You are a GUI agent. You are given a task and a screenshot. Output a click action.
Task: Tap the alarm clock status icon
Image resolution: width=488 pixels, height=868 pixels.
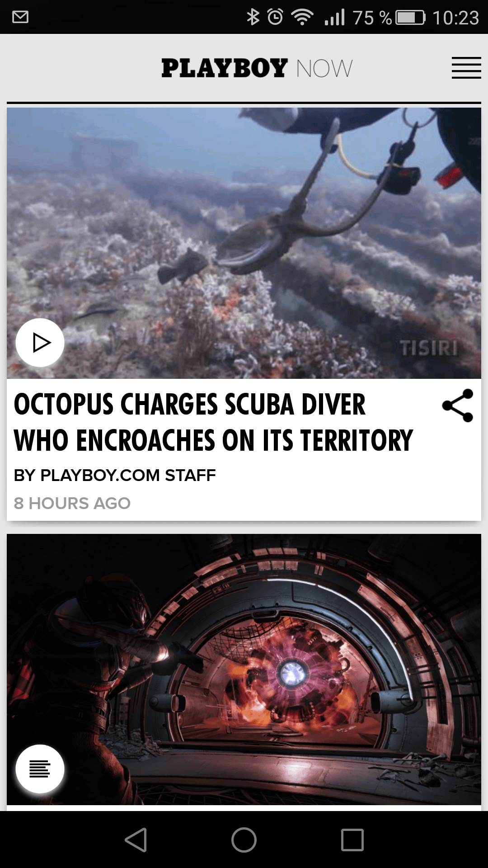point(275,17)
